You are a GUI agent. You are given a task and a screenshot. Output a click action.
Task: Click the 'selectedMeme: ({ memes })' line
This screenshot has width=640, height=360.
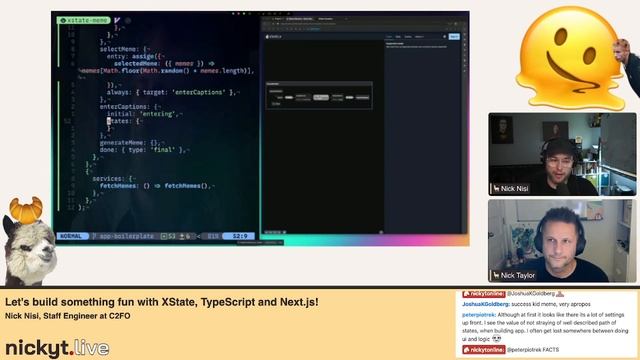(164, 64)
